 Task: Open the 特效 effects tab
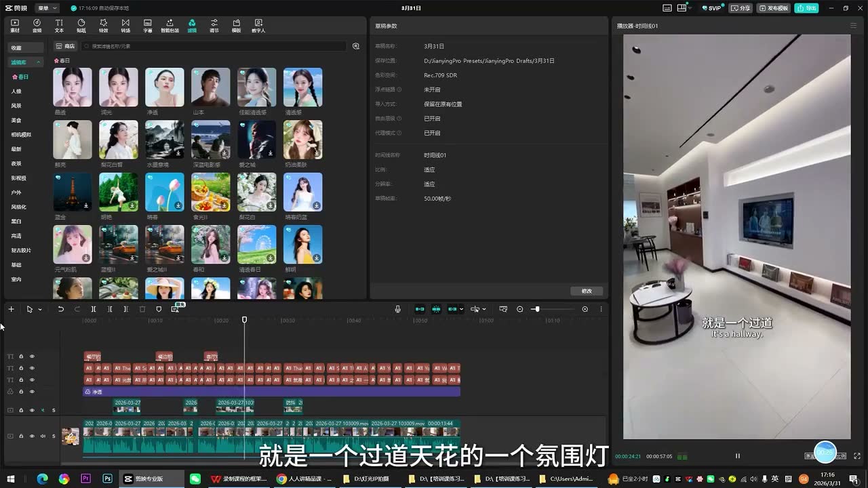coord(103,26)
